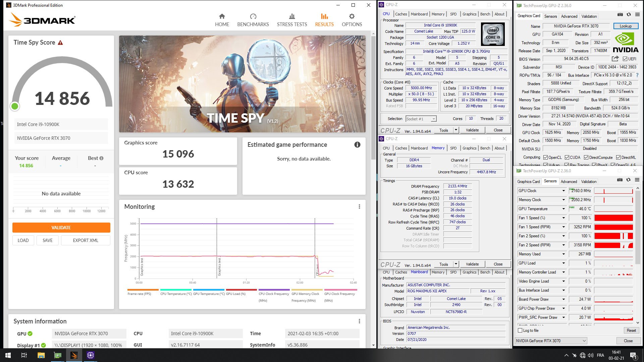
Task: Click the BIOS share/export icon in GPU-Z
Action: (615, 59)
